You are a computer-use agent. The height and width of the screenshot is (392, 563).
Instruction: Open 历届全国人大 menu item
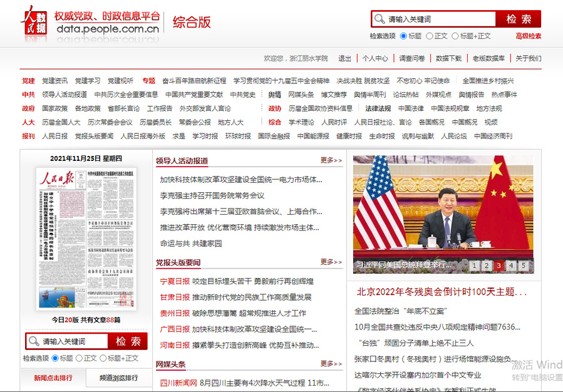61,122
